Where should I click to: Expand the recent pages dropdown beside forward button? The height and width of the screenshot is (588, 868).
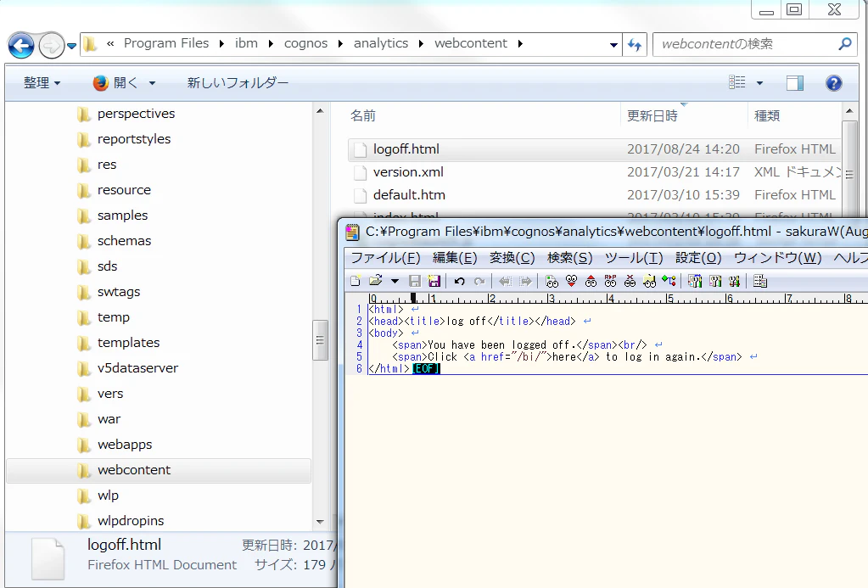72,46
